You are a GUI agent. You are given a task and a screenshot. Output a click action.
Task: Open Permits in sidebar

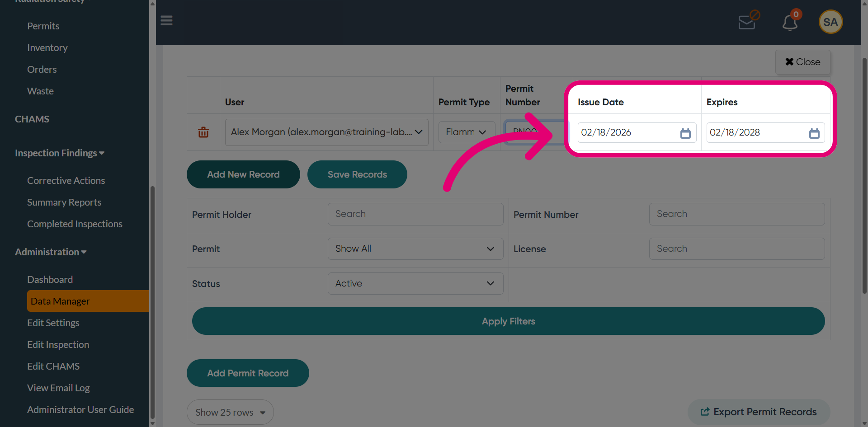pyautogui.click(x=43, y=26)
